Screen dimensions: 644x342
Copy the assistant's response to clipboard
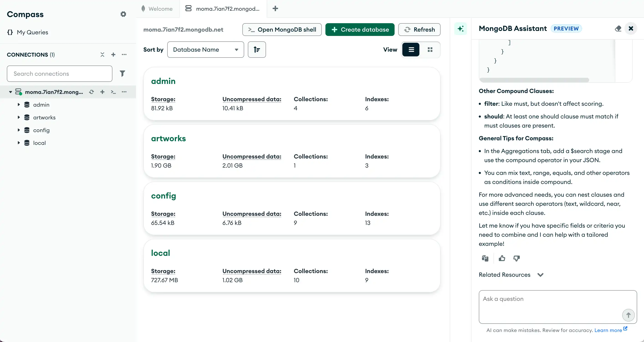[x=485, y=258]
